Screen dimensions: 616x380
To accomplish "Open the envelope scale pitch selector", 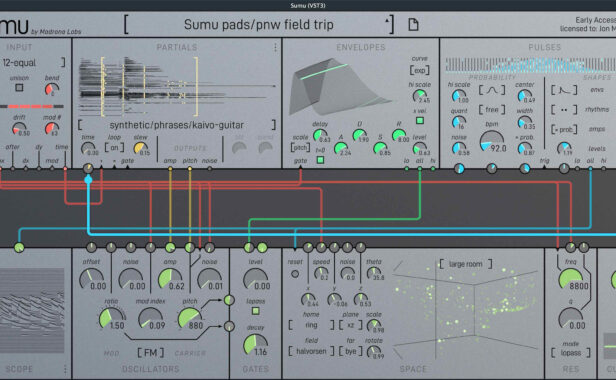I will (x=300, y=148).
